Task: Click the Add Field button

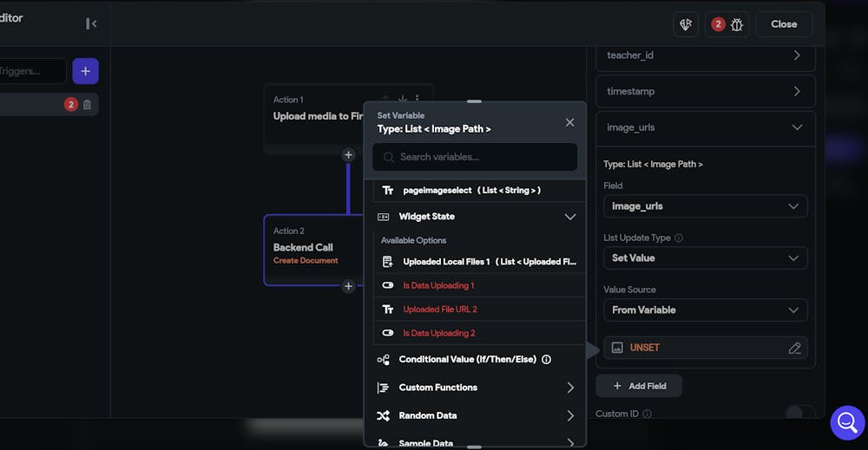Action: [639, 386]
